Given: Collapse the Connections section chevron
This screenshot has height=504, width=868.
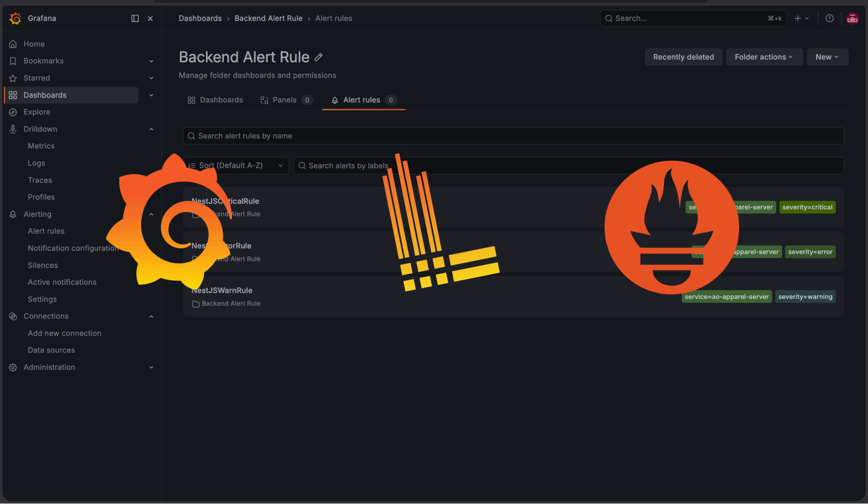Looking at the screenshot, I should pyautogui.click(x=151, y=317).
